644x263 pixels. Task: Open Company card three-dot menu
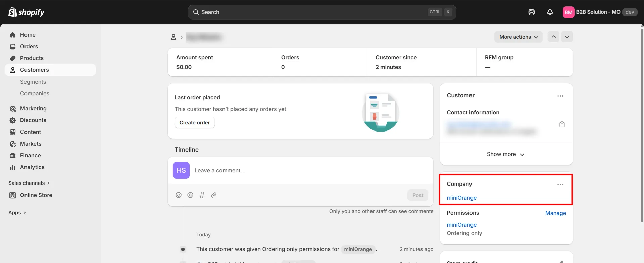click(560, 185)
